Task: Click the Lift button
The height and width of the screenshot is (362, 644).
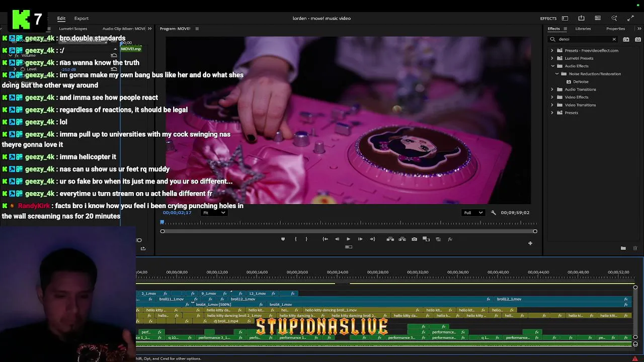Action: [390, 239]
